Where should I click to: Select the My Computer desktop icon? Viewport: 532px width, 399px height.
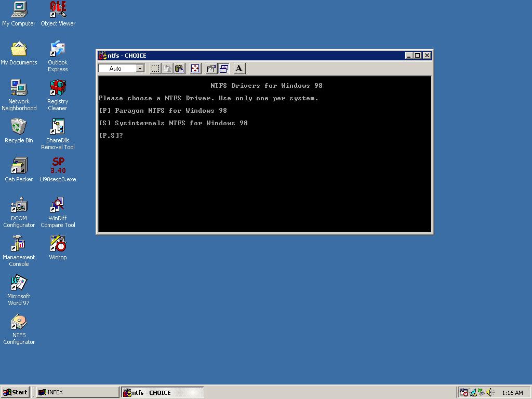[x=19, y=14]
